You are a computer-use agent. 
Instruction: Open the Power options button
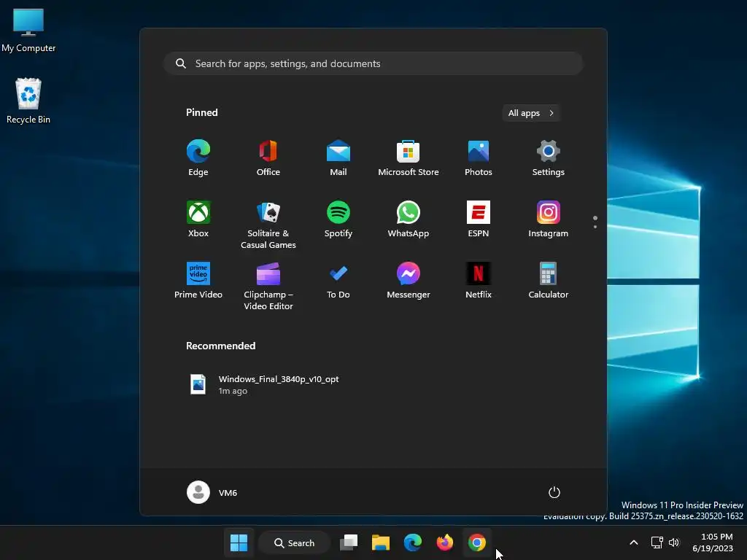pyautogui.click(x=554, y=492)
